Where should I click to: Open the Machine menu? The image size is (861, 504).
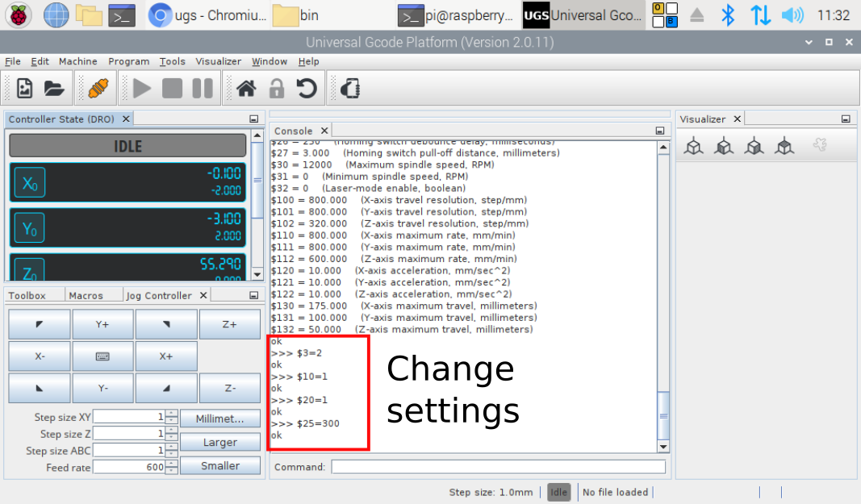point(78,61)
